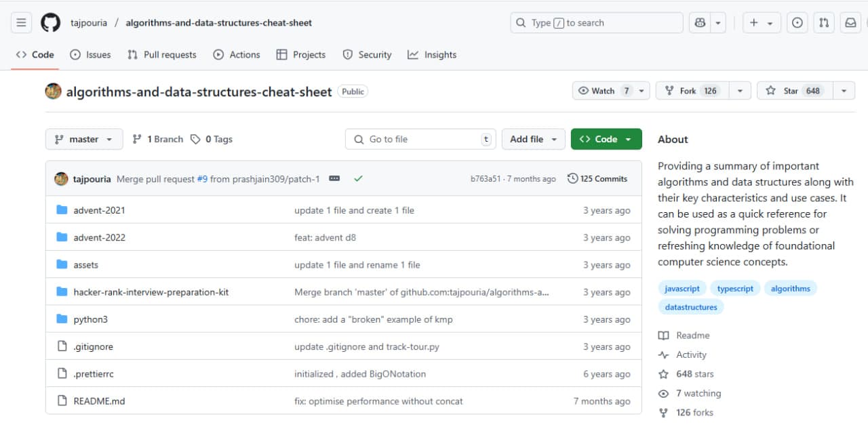Open the hamburger navigation menu
The image size is (868, 425).
pos(21,22)
